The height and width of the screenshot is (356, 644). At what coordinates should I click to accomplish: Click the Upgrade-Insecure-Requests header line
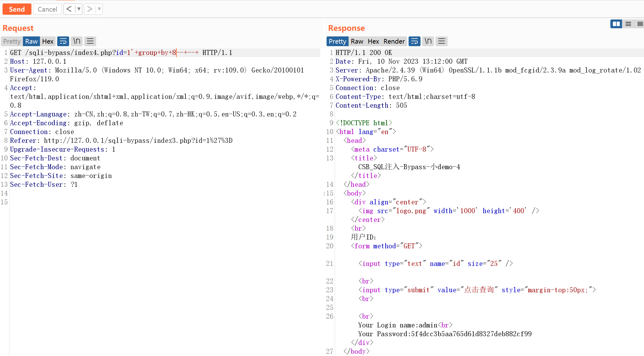(63, 149)
